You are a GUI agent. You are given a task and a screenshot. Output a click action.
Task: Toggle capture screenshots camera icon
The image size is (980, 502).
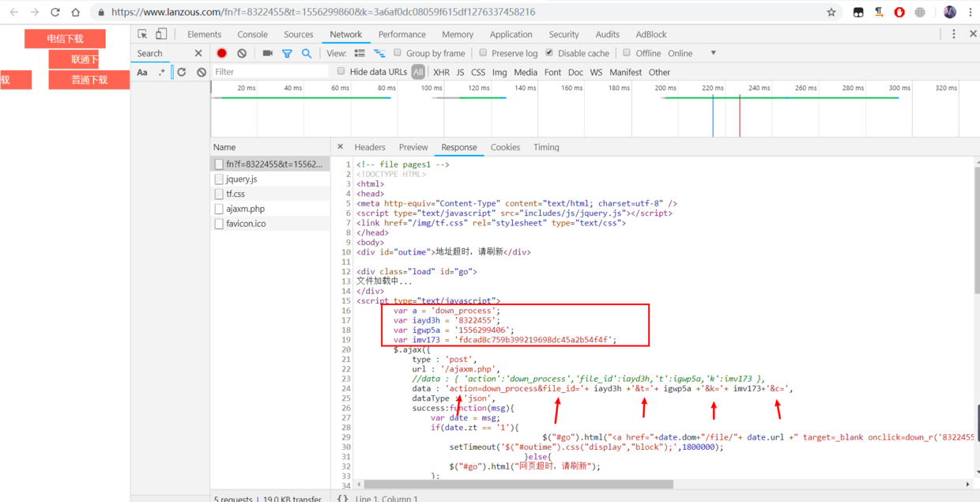point(267,53)
